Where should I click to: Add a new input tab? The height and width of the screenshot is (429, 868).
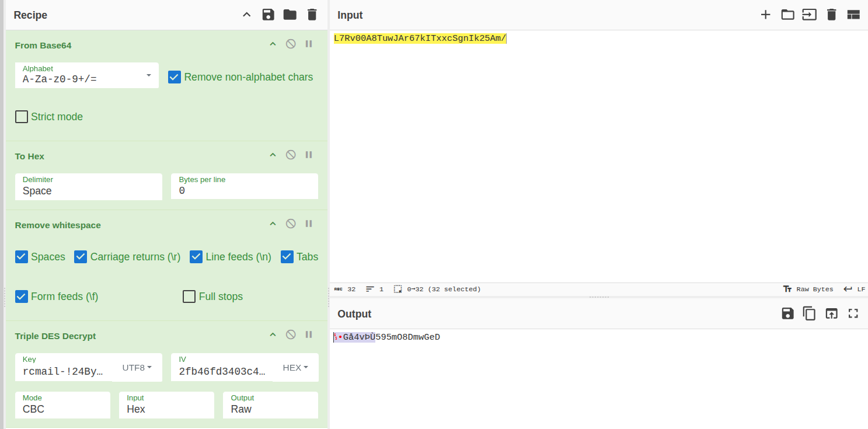[x=765, y=15]
